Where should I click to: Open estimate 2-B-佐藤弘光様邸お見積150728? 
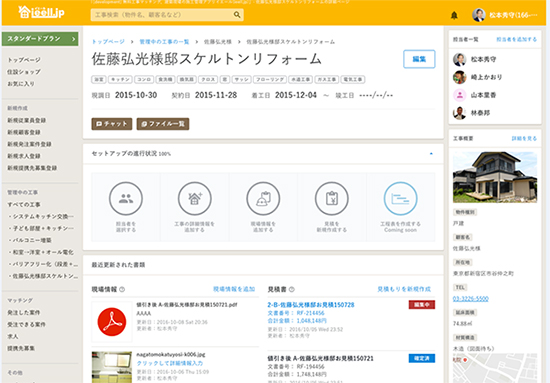point(311,305)
